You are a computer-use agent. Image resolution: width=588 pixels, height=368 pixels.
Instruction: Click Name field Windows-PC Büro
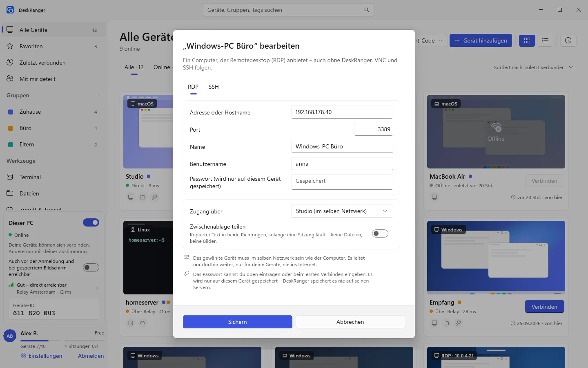[x=342, y=146]
